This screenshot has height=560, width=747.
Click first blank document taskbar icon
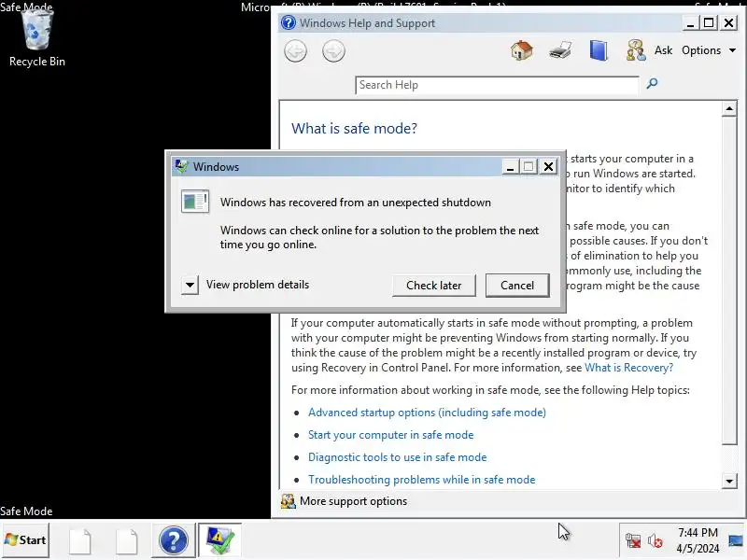coord(79,540)
